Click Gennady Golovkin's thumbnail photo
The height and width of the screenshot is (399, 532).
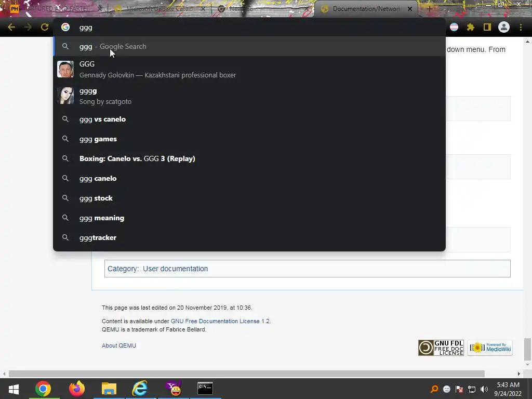65,69
